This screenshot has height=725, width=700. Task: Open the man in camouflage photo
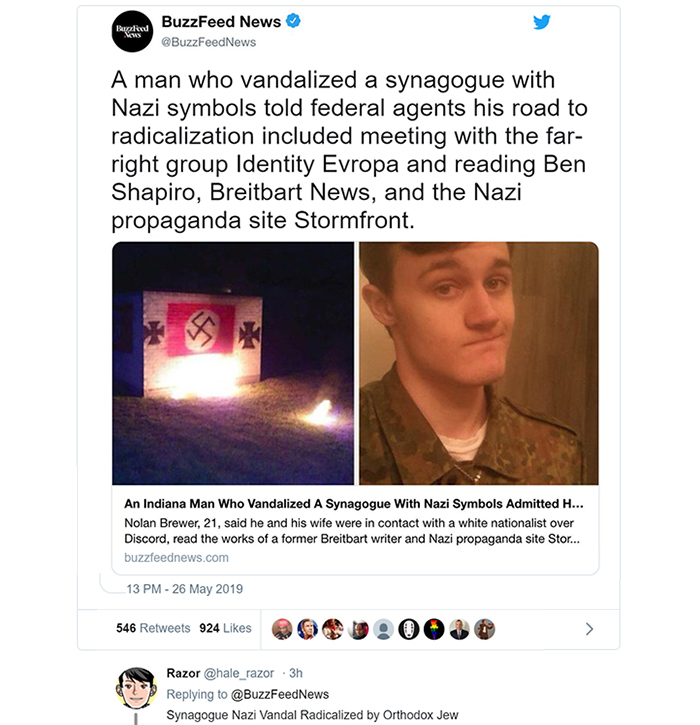pos(479,363)
